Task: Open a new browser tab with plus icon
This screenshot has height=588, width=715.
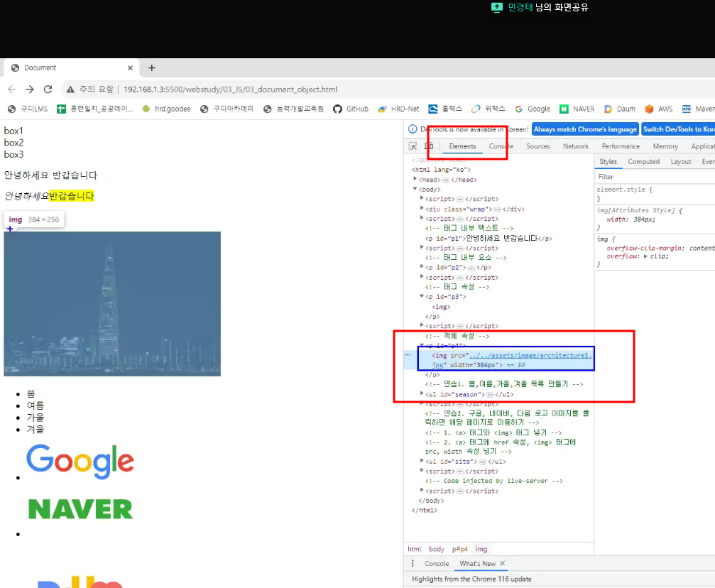Action: (x=152, y=68)
